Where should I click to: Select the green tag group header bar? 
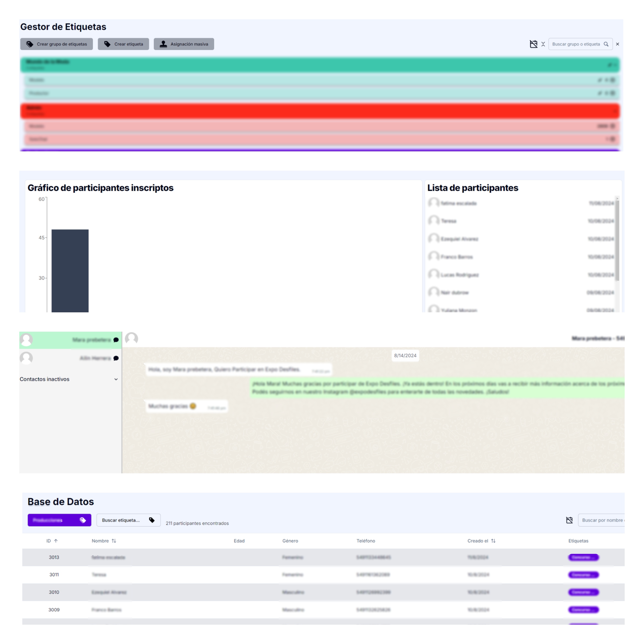tap(320, 65)
